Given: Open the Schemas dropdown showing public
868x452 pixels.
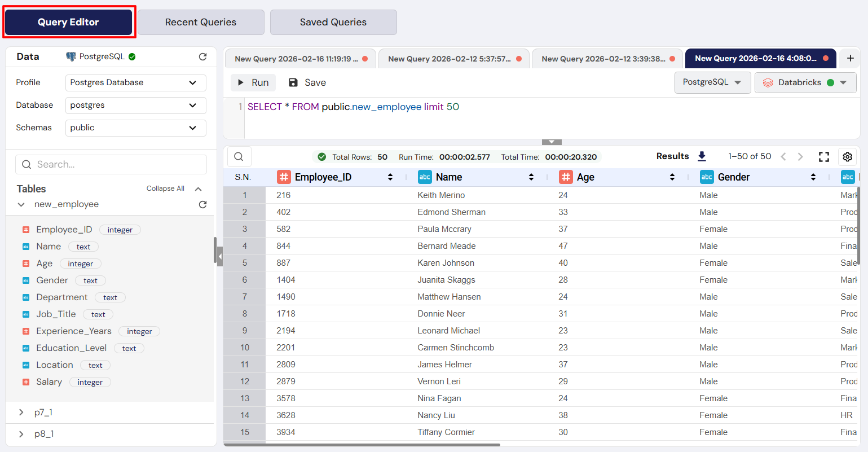Looking at the screenshot, I should click(135, 128).
